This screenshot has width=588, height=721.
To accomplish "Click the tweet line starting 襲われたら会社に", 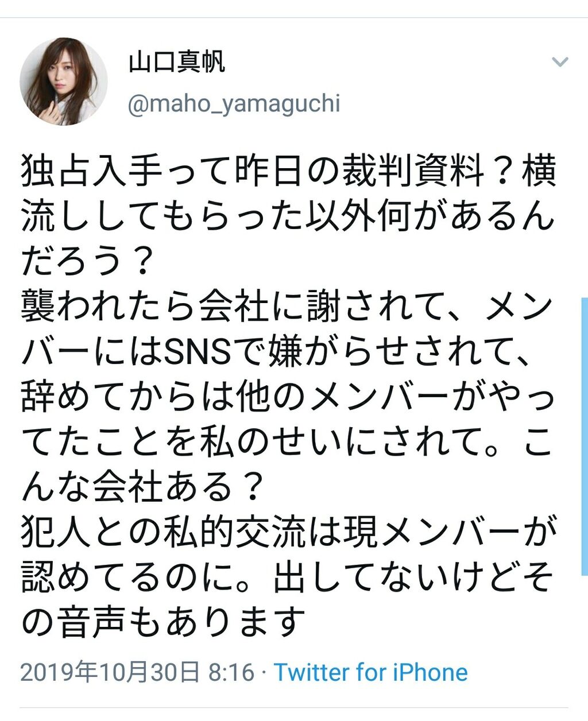I will click(x=287, y=307).
